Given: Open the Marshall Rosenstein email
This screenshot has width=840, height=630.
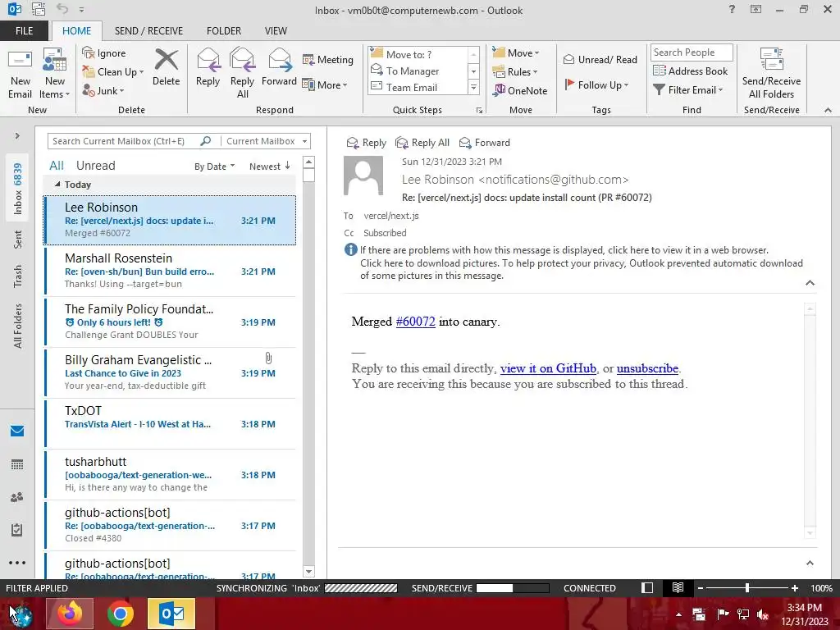Looking at the screenshot, I should coord(170,271).
